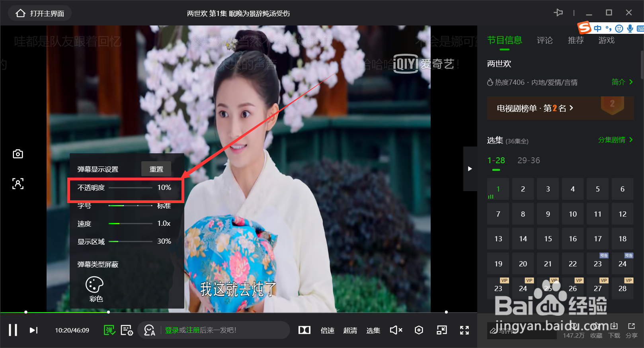Toggle Sogou punctuation mode icon

[x=608, y=28]
